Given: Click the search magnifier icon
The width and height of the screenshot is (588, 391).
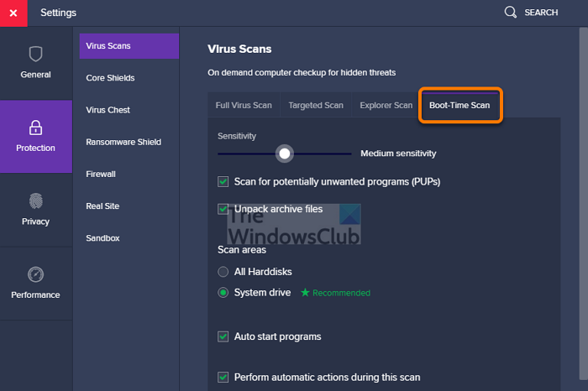Looking at the screenshot, I should 510,13.
